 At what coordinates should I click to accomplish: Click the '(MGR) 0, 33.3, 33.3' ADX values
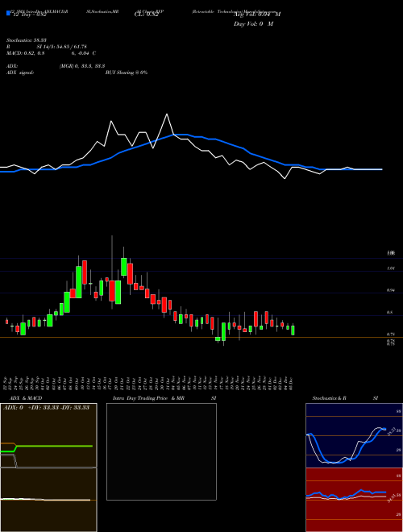click(x=82, y=66)
